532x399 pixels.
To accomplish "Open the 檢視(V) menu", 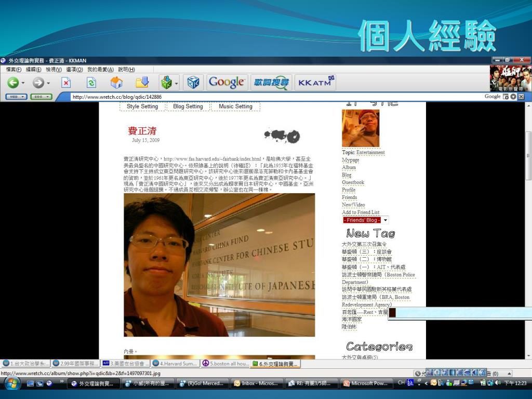I will tap(54, 70).
